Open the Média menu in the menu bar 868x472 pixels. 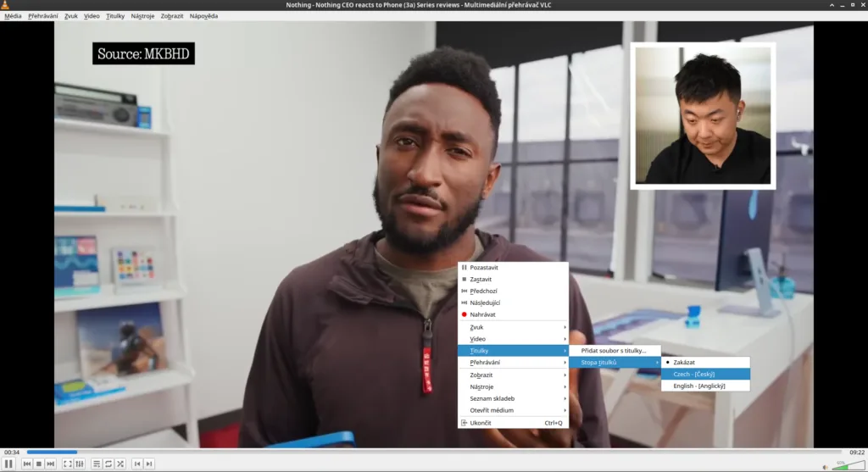click(14, 16)
